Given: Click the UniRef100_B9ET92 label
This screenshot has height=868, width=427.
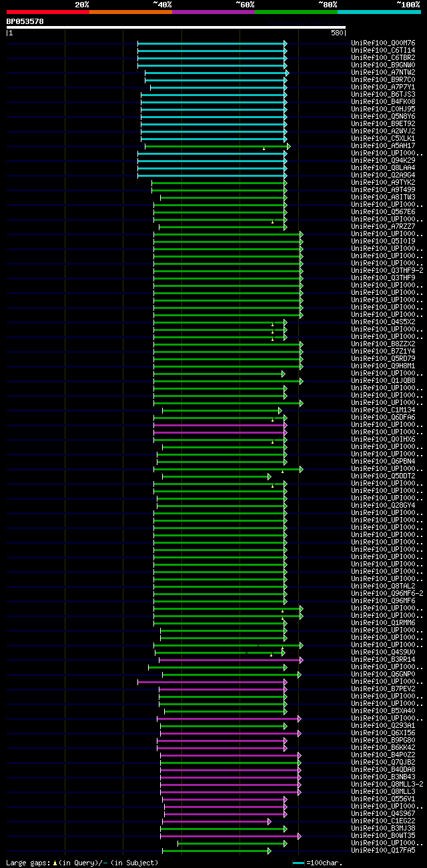Looking at the screenshot, I should point(383,124).
